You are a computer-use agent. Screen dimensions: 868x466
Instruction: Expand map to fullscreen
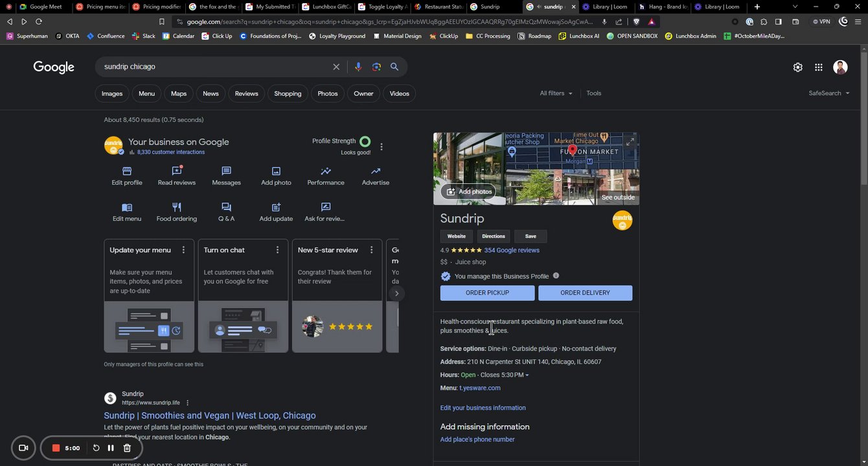(630, 142)
